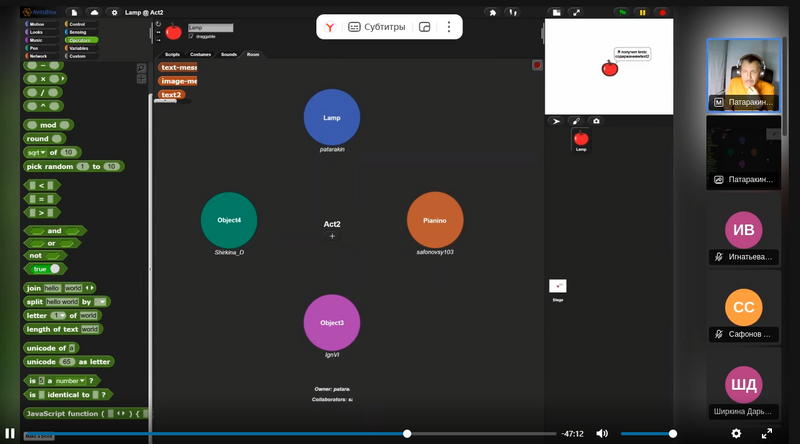800x444 pixels.
Task: Click the green flag run button
Action: [621, 12]
